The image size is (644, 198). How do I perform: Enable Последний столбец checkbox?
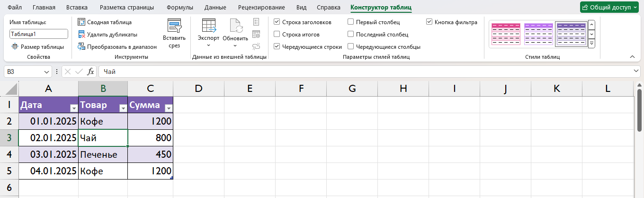tap(350, 34)
